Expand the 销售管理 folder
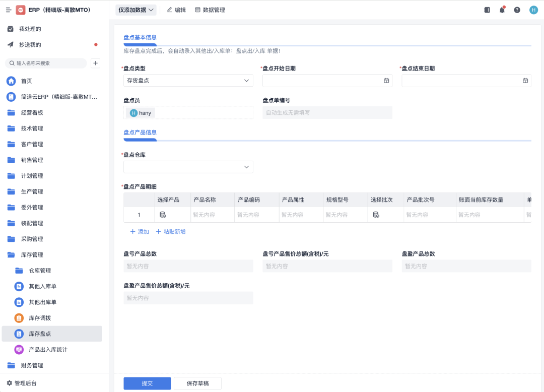 click(52, 160)
